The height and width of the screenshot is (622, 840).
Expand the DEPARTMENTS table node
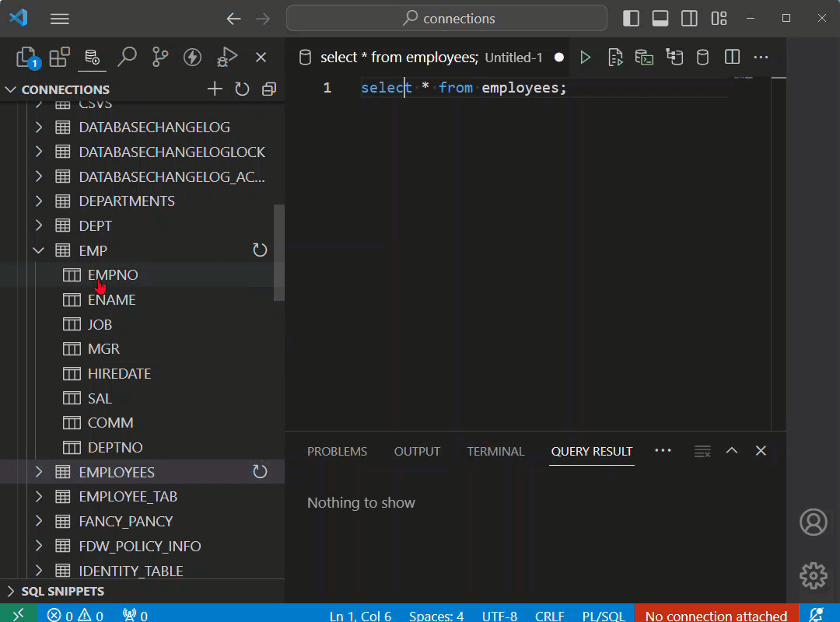[x=39, y=201]
